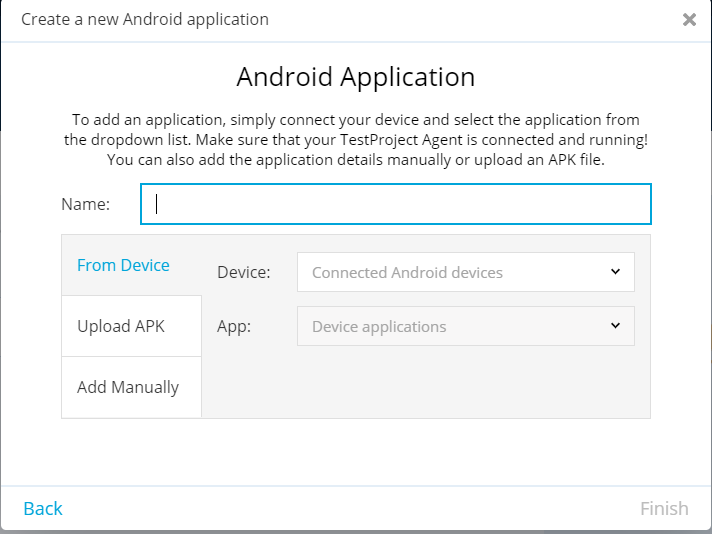This screenshot has width=712, height=534.
Task: Focus the Name input field
Action: (396, 204)
